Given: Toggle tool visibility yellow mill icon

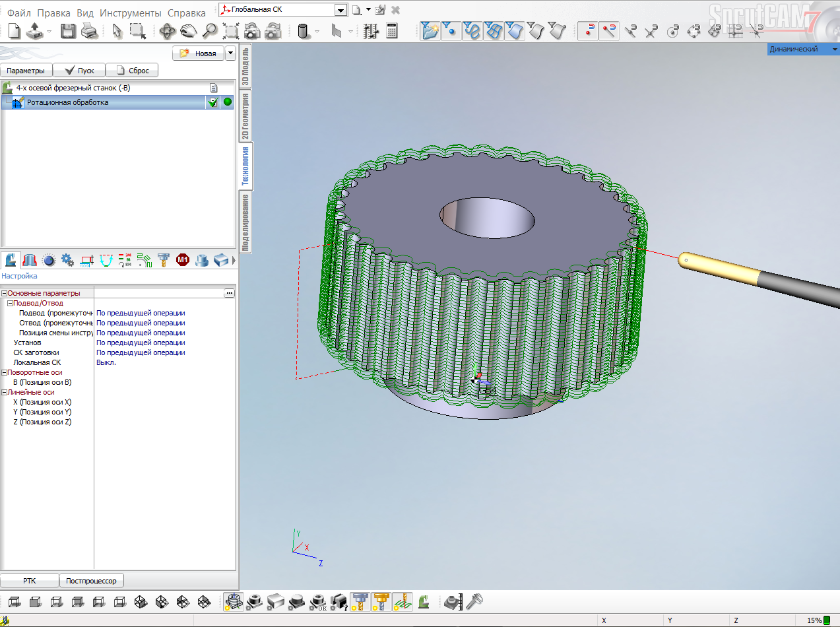Looking at the screenshot, I should coord(381,601).
